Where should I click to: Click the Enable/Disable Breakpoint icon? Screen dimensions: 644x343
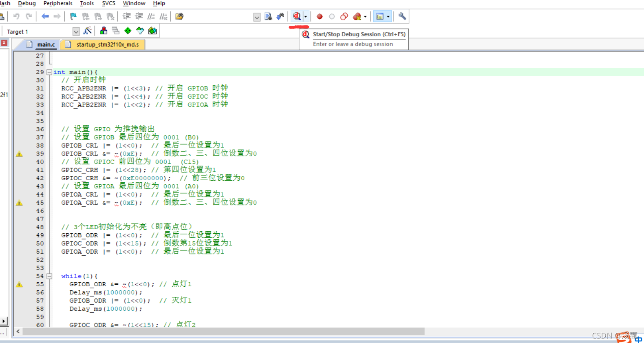[x=332, y=16]
